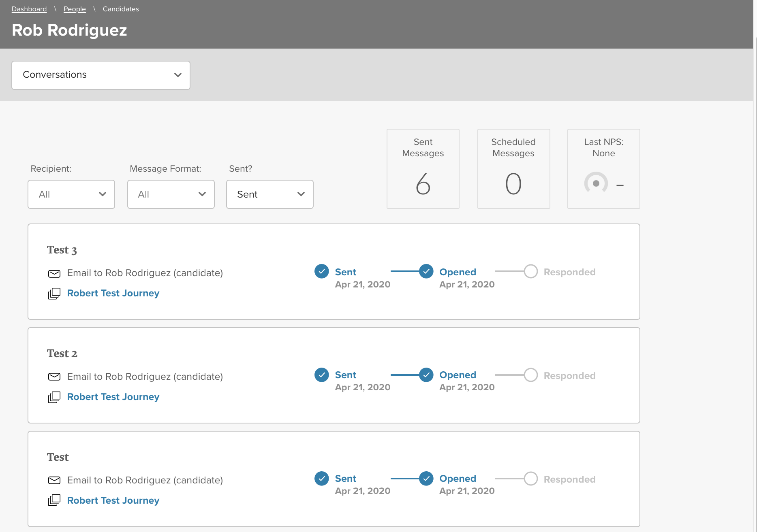Viewport: 757px width, 532px height.
Task: Open the Recipient filter dropdown
Action: click(x=71, y=194)
